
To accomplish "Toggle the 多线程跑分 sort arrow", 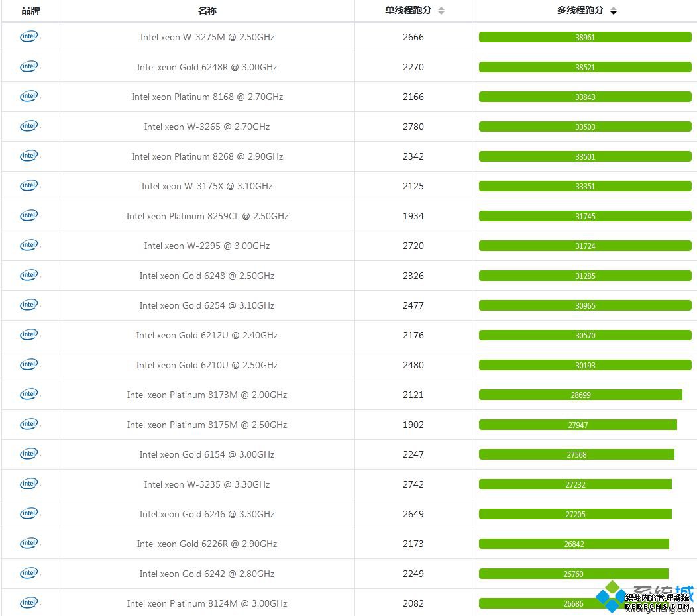I will click(614, 11).
